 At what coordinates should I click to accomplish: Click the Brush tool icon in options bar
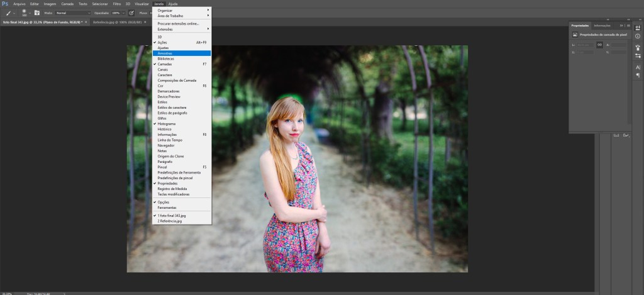coord(8,13)
